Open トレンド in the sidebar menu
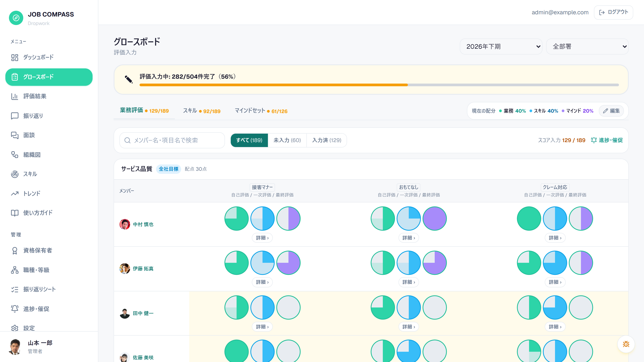 coord(49,194)
